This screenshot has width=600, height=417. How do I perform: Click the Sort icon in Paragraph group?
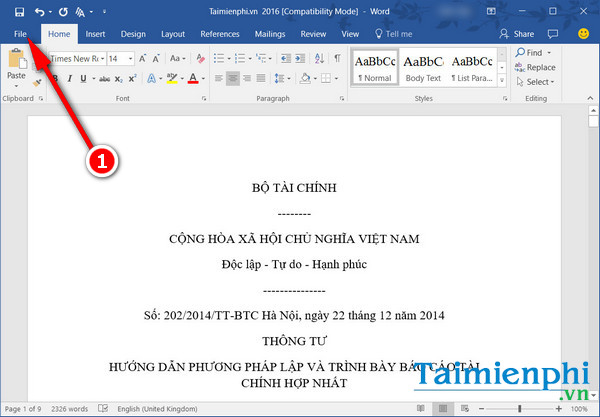point(320,59)
